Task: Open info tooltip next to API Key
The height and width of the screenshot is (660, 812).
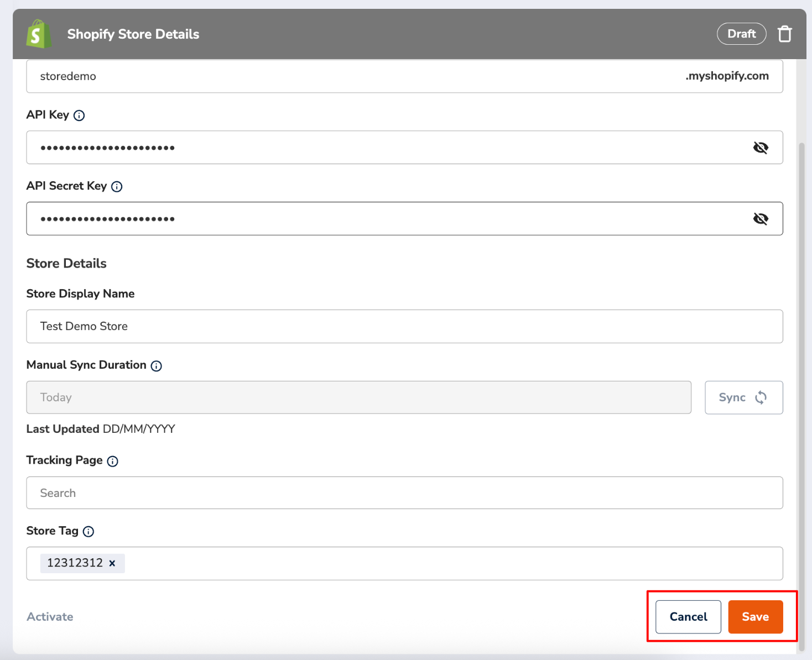Action: (79, 116)
